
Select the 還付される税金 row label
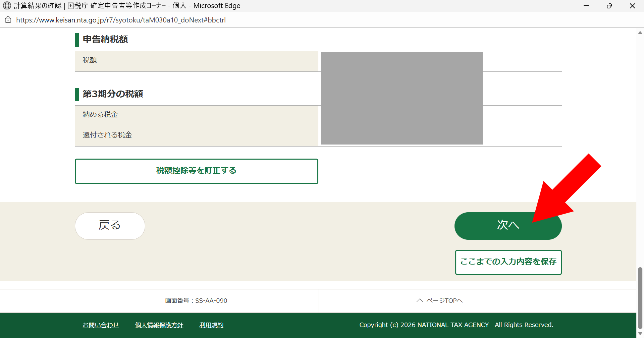(107, 135)
